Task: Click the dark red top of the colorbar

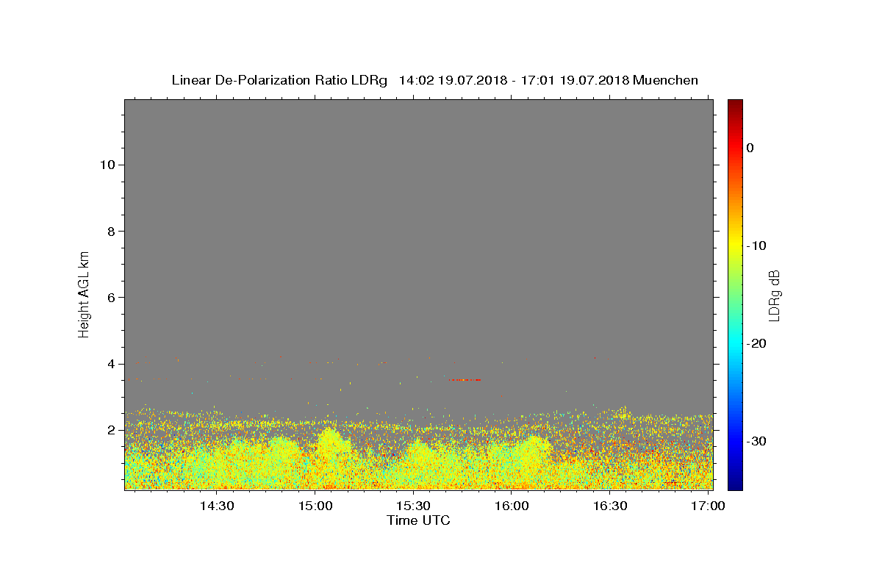Action: pyautogui.click(x=735, y=104)
